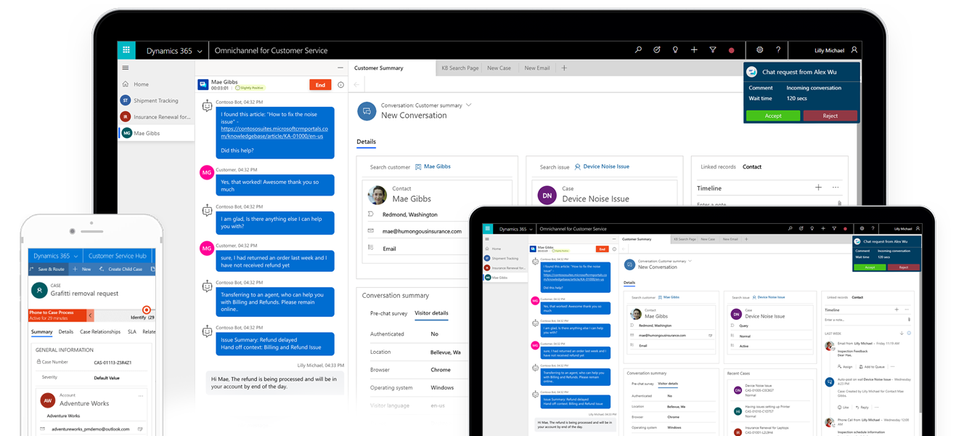The height and width of the screenshot is (436, 980).
Task: Click Add to Queue on the tablet timeline
Action: point(871,367)
